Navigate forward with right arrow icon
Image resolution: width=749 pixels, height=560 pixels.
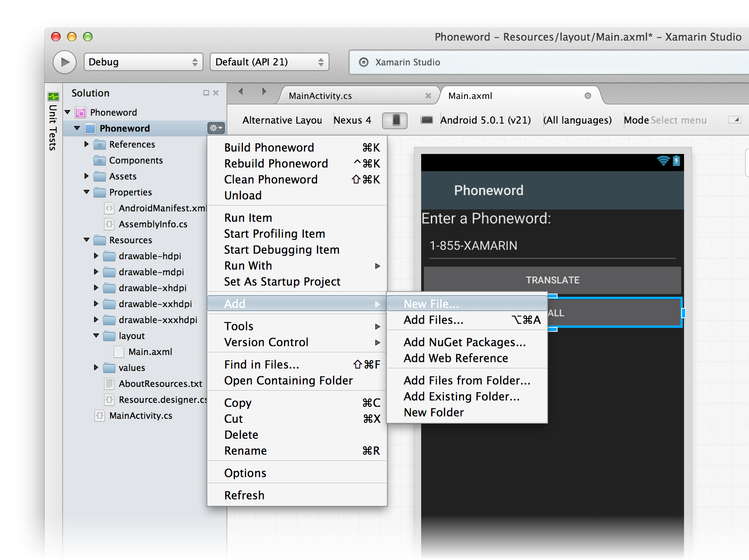264,92
